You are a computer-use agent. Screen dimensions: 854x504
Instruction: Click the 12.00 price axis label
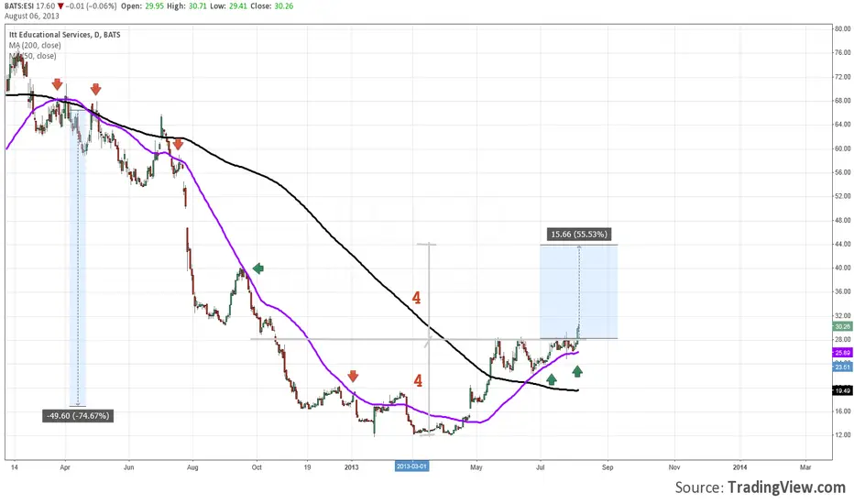tap(843, 434)
